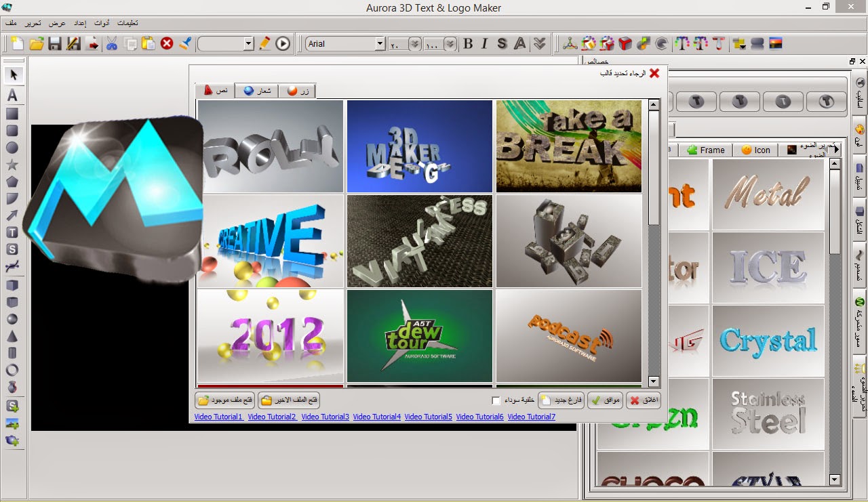
Task: Click the Paste clipboard icon
Action: 149,43
